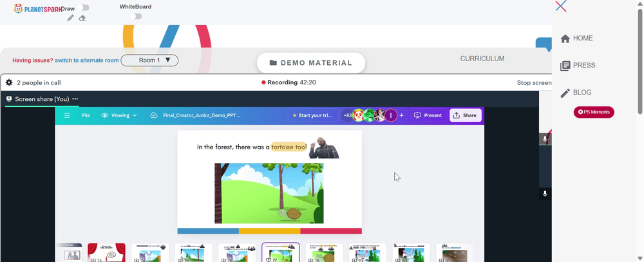Click the blog pencil icon

point(565,93)
